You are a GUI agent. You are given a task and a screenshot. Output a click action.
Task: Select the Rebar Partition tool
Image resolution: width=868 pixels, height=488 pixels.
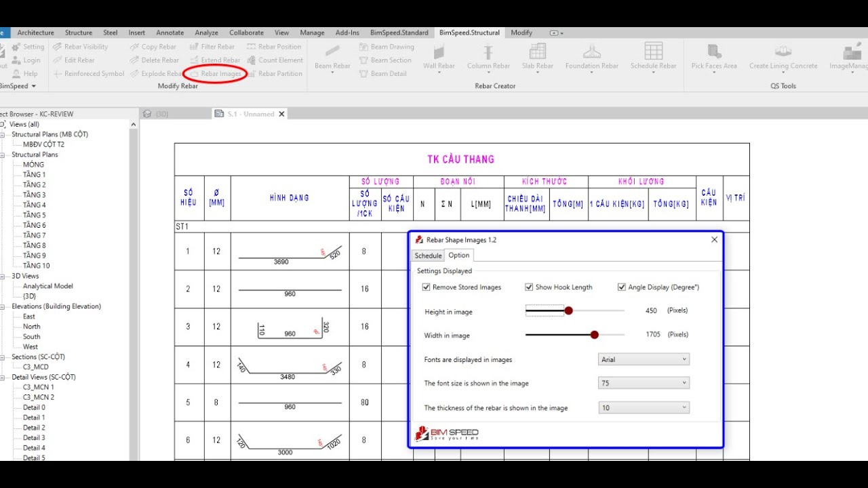[274, 73]
